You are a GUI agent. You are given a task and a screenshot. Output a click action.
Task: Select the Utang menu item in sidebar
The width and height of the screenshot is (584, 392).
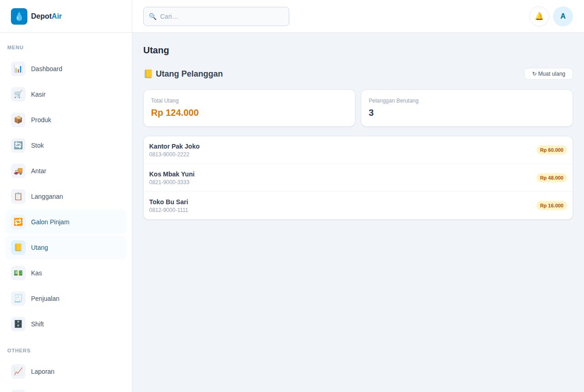[x=66, y=248]
